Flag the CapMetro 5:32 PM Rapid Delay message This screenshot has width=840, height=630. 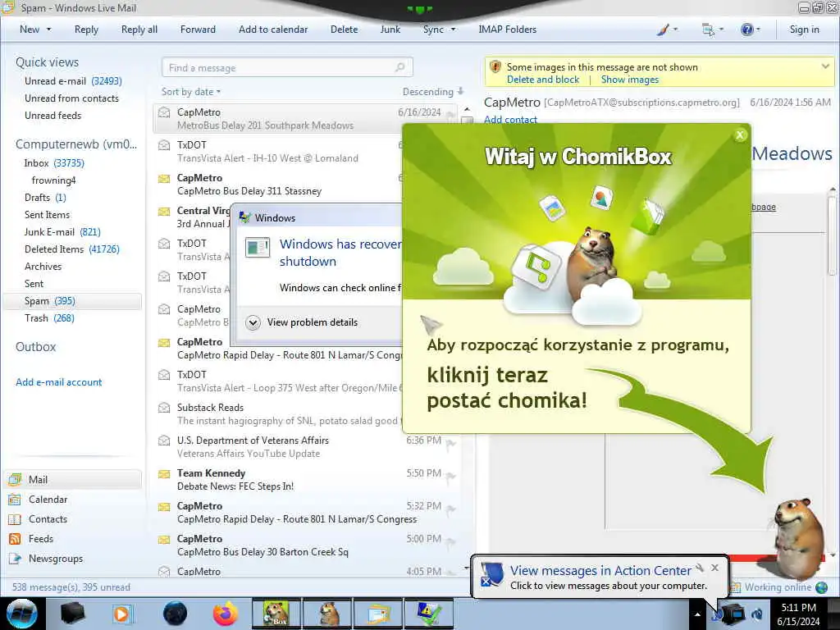pyautogui.click(x=450, y=509)
